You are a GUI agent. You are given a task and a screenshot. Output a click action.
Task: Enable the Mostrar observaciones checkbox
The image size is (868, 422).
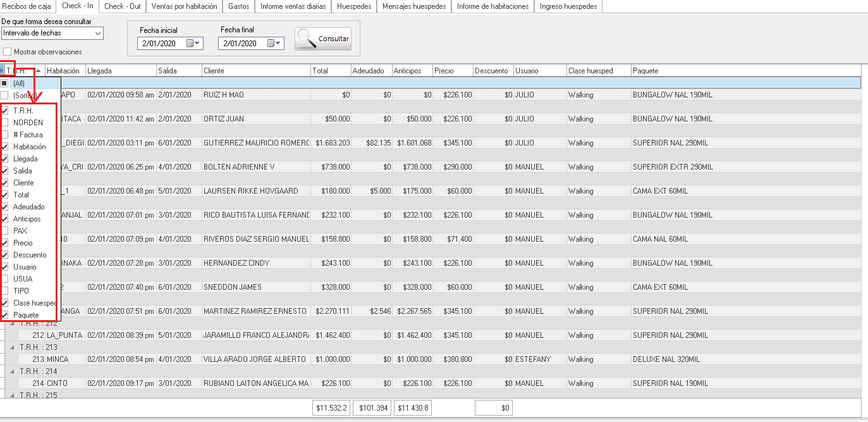8,52
